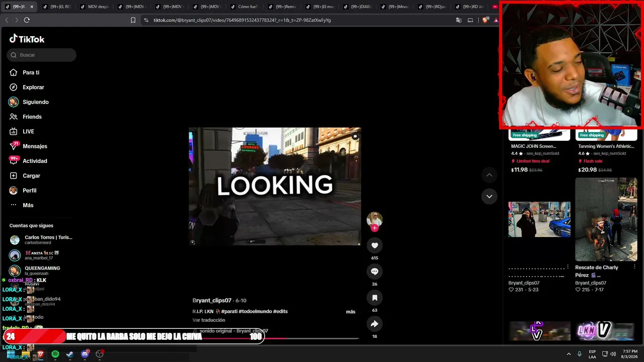Bookmark the video to favorites
Viewport: 644px width, 362px height.
(374, 298)
